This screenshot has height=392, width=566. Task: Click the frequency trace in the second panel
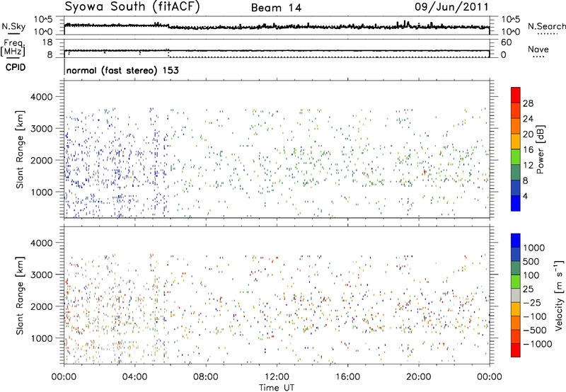(x=277, y=51)
